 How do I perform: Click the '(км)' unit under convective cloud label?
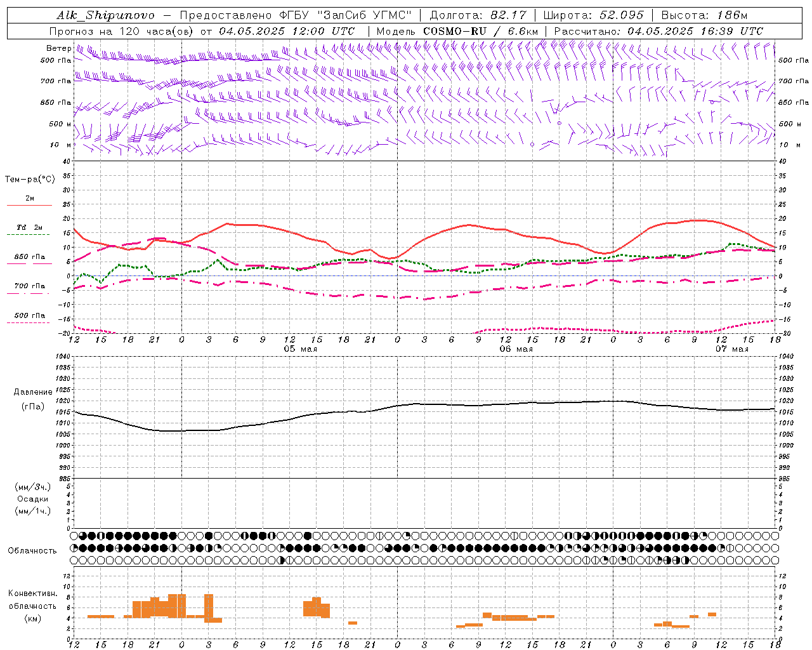coord(33,618)
